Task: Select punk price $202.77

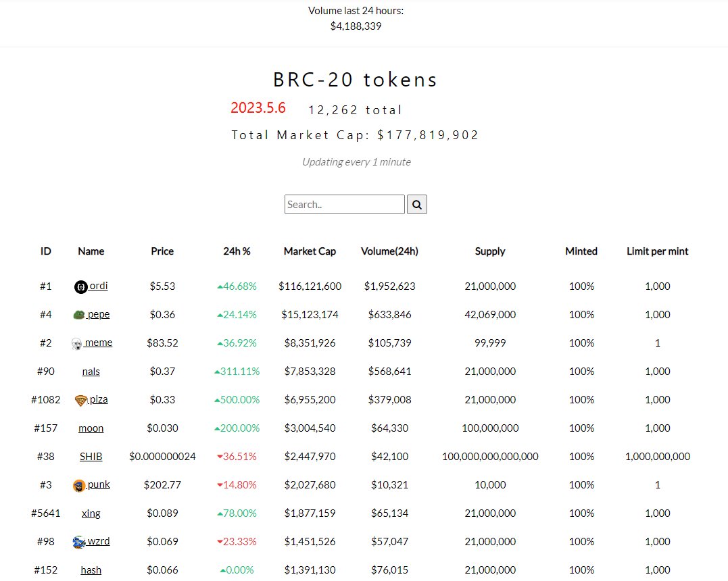Action: pos(162,484)
